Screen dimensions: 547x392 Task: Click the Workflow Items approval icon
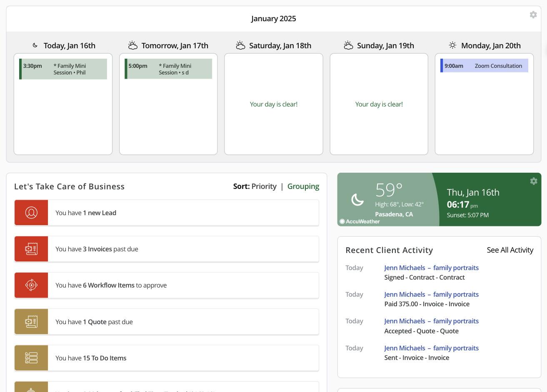point(31,285)
